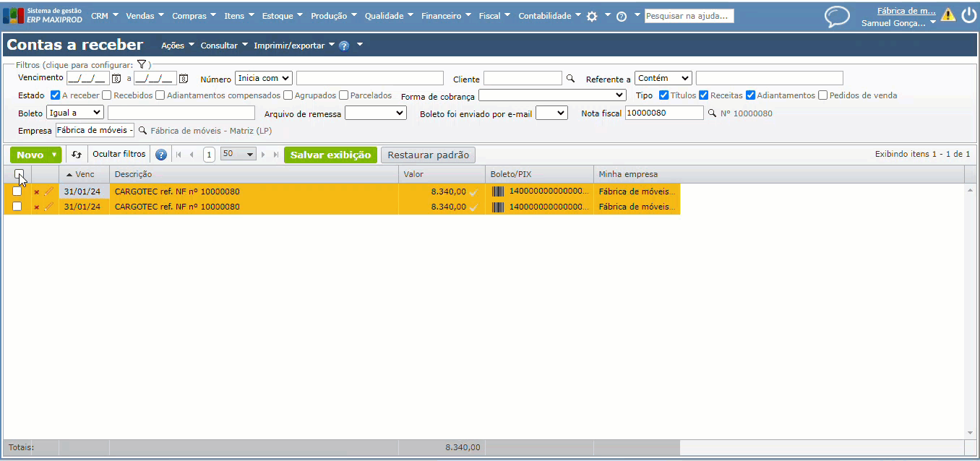This screenshot has width=980, height=461.
Task: Enable the Agrupados checkbox
Action: coord(288,95)
